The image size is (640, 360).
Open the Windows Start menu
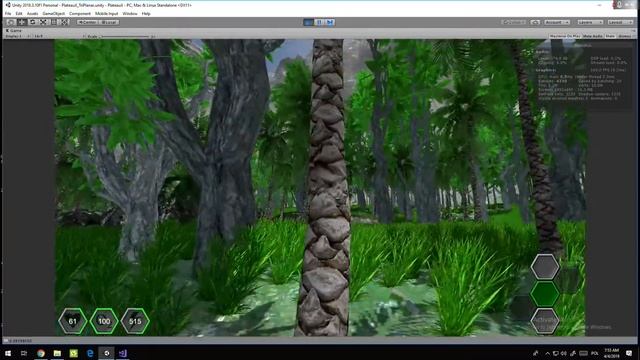tap(8, 353)
